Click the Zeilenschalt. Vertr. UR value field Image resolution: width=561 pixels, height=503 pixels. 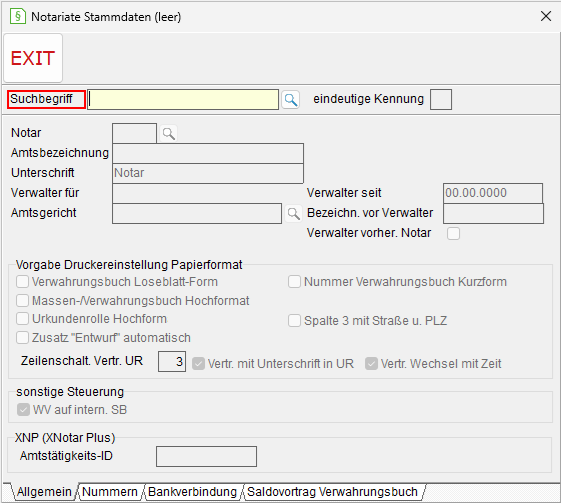(x=172, y=362)
